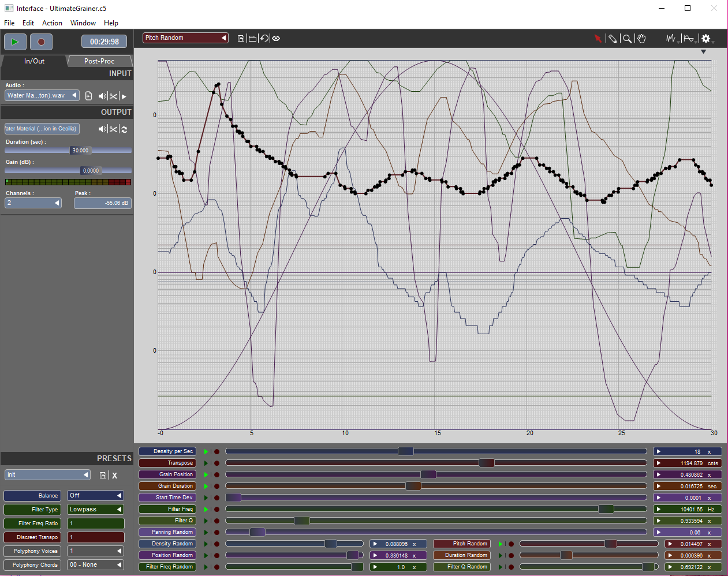Toggle visibility eye for Pitch Random line
This screenshot has height=576, width=728.
277,38
